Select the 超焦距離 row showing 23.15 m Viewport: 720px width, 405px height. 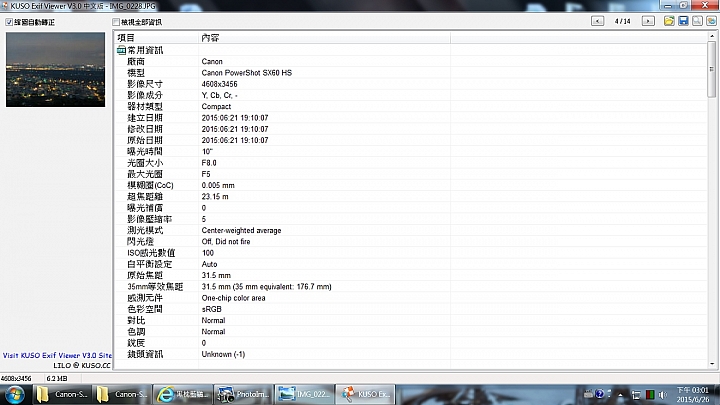pos(411,197)
